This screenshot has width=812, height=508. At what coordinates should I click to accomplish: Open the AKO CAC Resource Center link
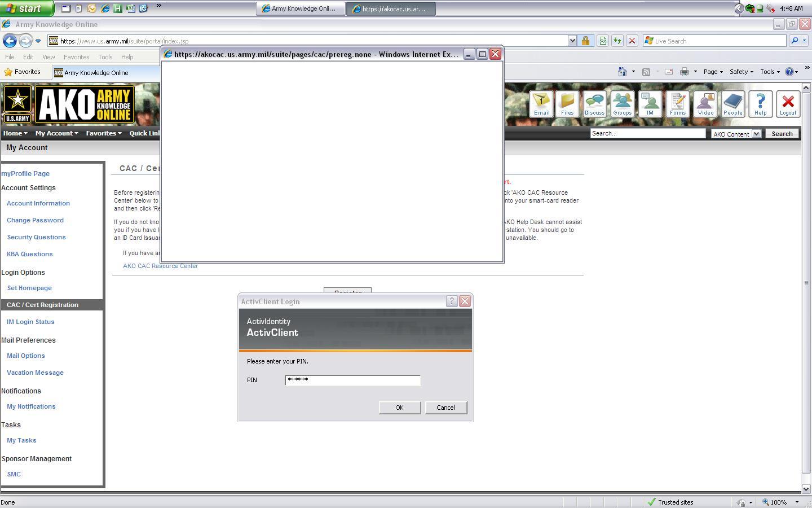pyautogui.click(x=160, y=266)
